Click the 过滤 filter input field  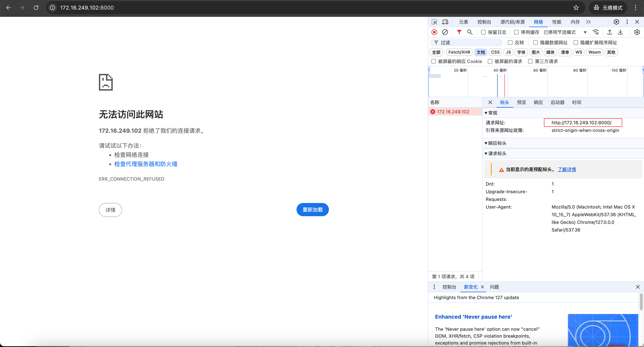[x=467, y=43]
